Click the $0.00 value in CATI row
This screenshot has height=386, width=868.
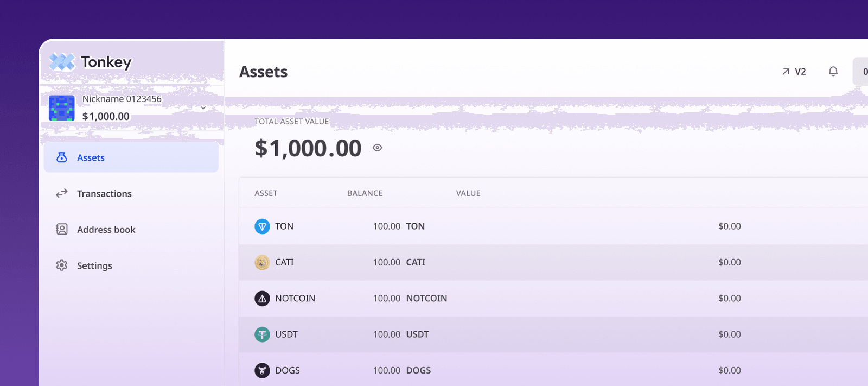[x=730, y=262]
